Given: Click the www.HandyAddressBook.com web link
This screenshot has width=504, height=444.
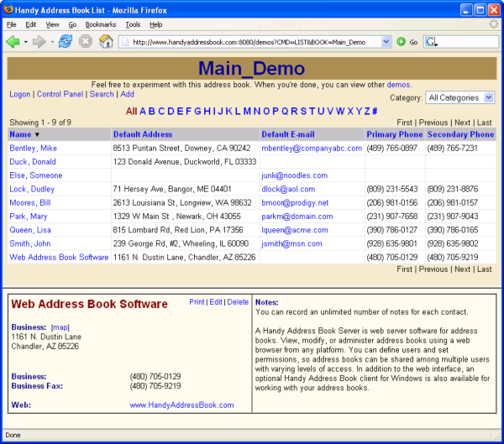Looking at the screenshot, I should [x=181, y=405].
